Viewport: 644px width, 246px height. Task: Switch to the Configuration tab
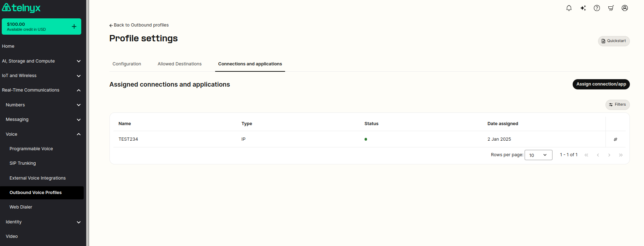[127, 64]
